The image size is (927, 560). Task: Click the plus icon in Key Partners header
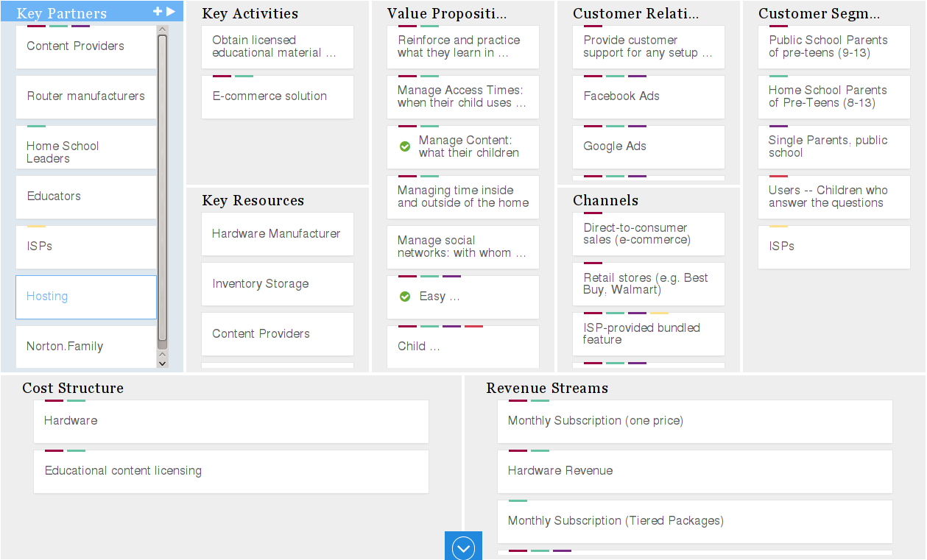[158, 12]
